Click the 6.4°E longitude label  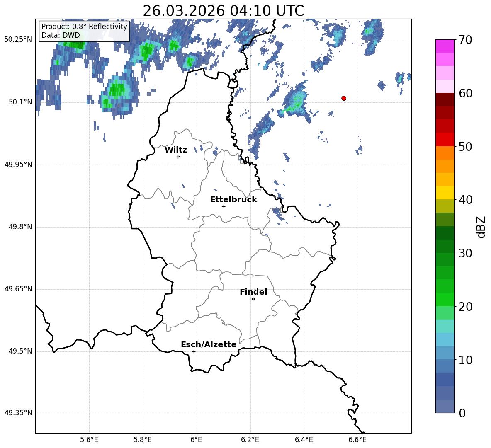click(x=304, y=440)
